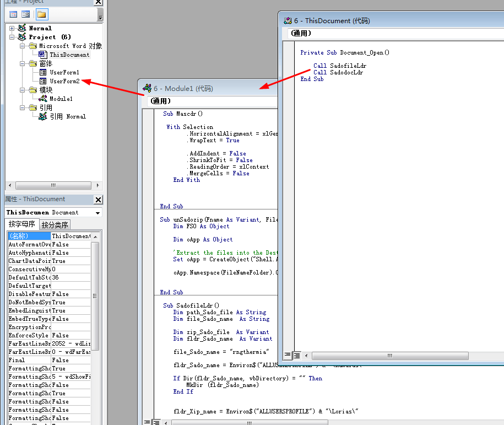Click the ThisDocument Word icon

[42, 55]
